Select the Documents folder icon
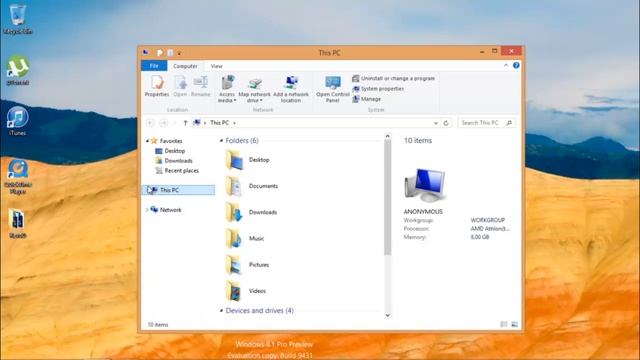The width and height of the screenshot is (640, 360). click(234, 186)
